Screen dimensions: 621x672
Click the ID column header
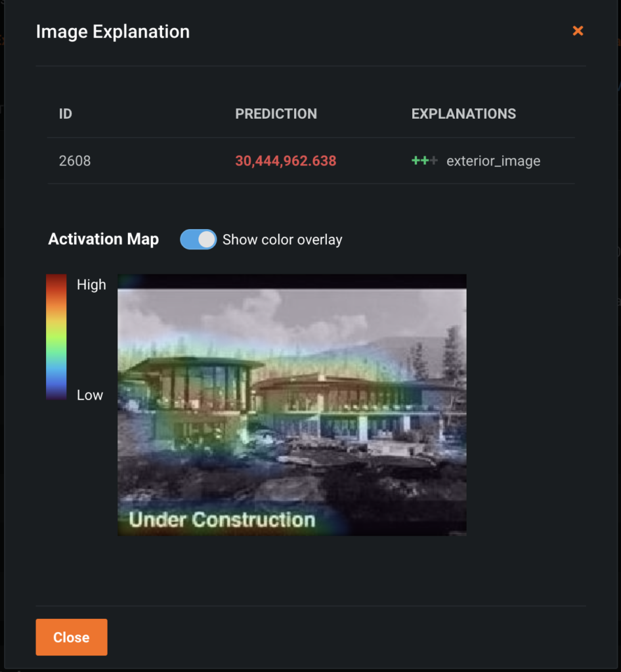(x=65, y=114)
